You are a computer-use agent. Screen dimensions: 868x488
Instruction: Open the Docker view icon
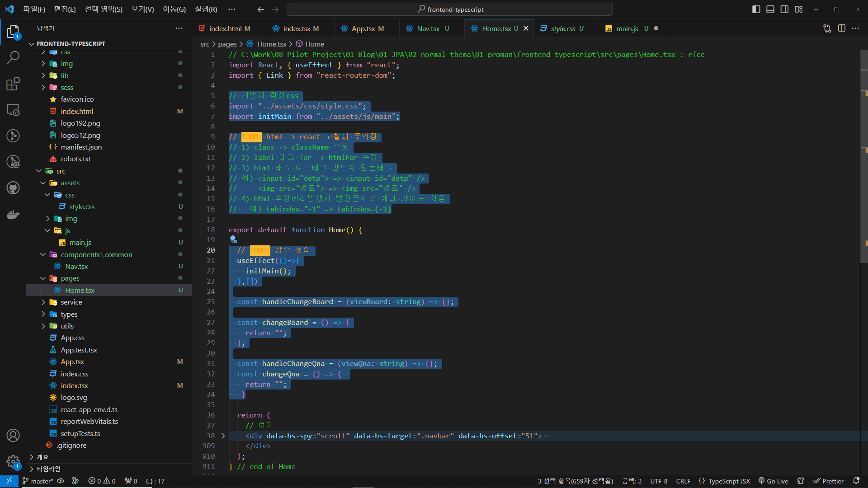(x=13, y=214)
